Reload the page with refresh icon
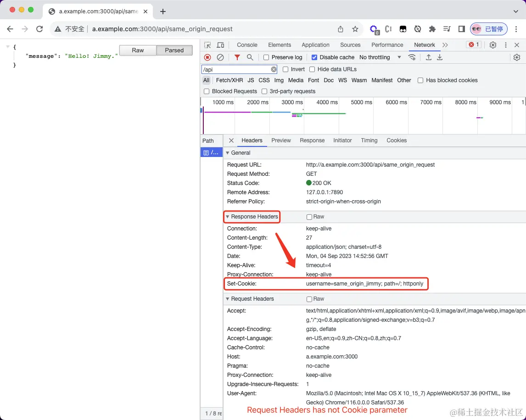 pyautogui.click(x=39, y=29)
